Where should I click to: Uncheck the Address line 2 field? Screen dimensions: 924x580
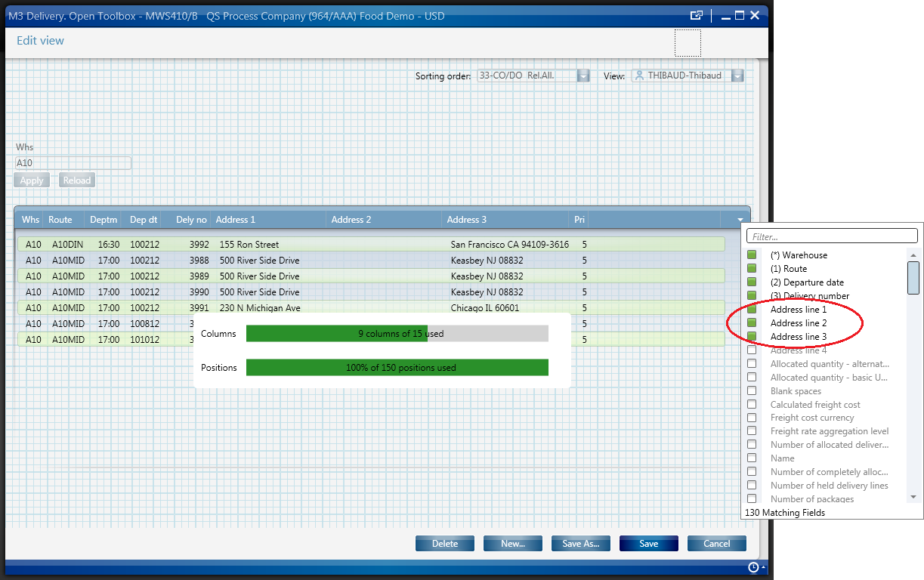[752, 323]
